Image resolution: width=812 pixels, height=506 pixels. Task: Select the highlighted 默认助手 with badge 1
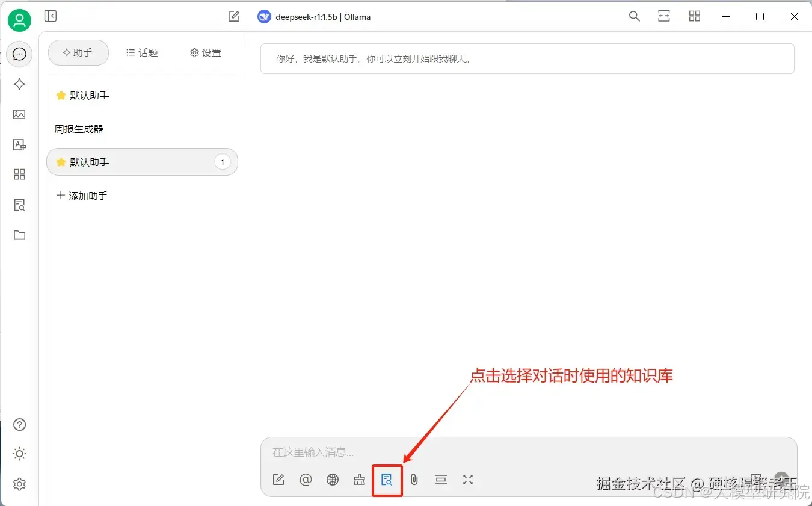pyautogui.click(x=142, y=162)
